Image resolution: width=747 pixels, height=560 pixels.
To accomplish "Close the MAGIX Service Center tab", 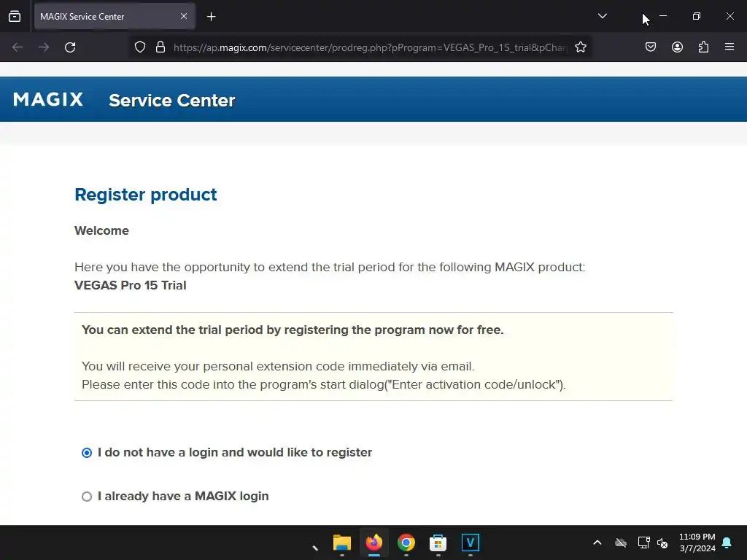I will pos(184,16).
